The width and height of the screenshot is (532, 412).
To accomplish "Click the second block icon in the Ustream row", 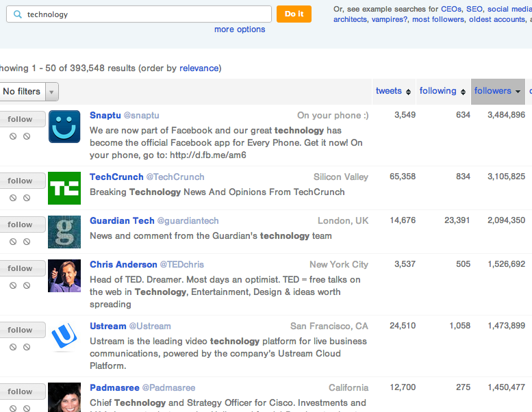I will [x=27, y=347].
